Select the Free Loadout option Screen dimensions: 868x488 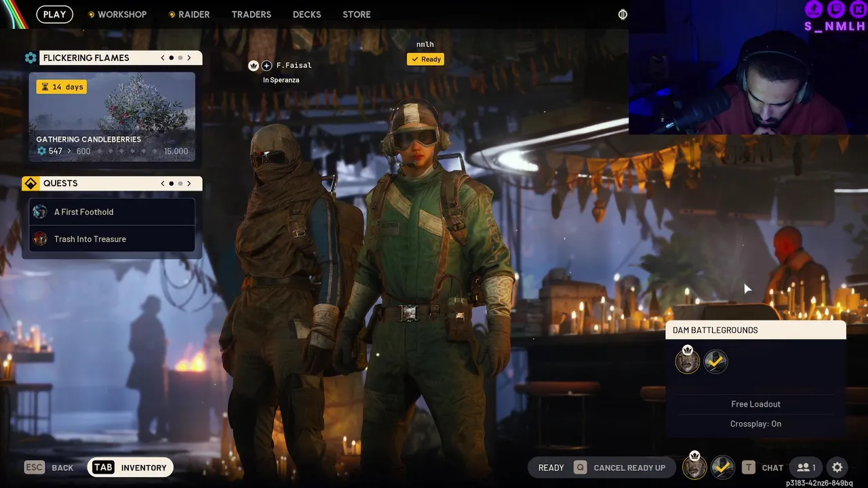[x=755, y=404]
